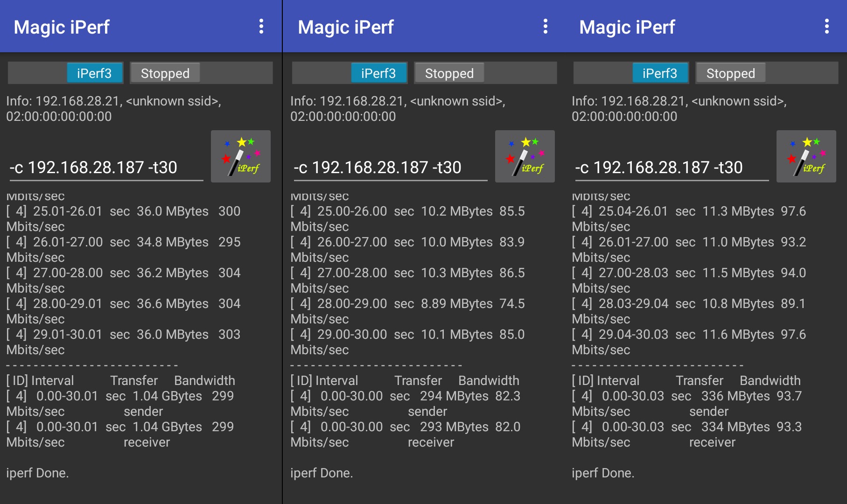Open the overflow menu in the left panel

261,27
